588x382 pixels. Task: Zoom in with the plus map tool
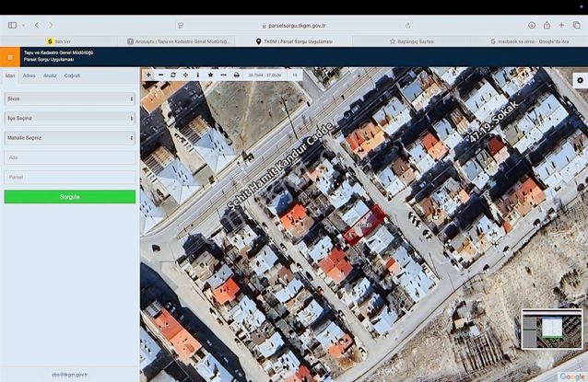(x=148, y=74)
